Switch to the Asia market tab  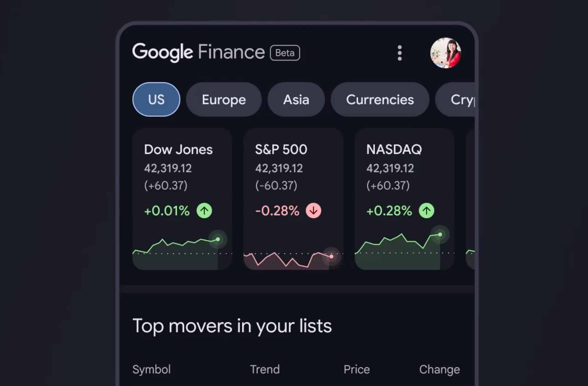(296, 99)
